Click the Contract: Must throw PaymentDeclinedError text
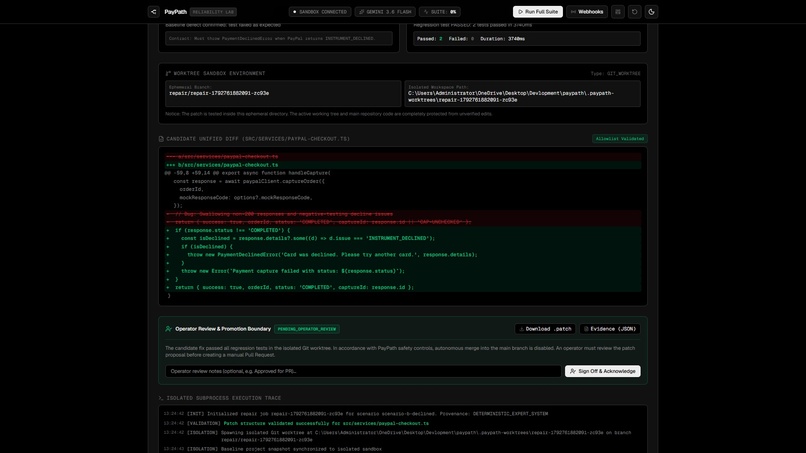This screenshot has height=453, width=806. [272, 39]
